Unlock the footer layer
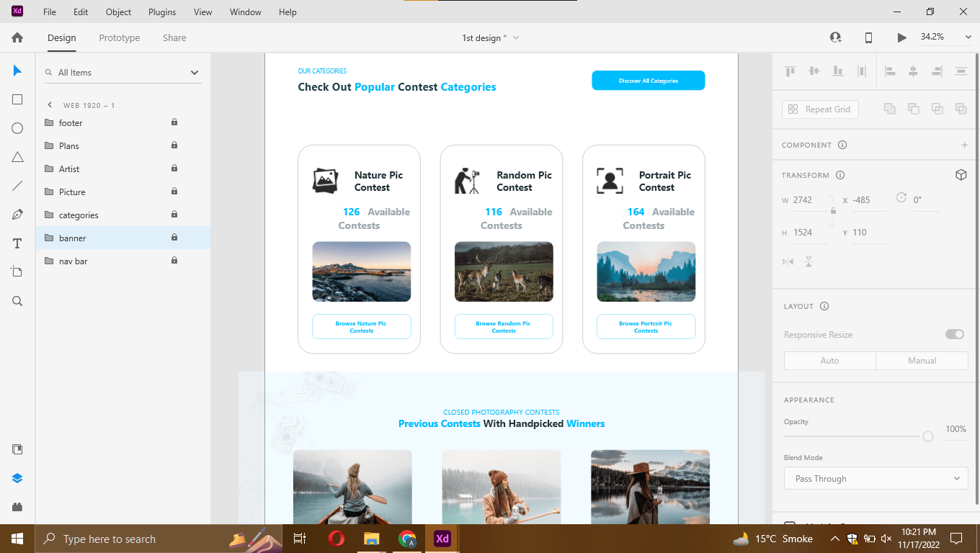The image size is (980, 553). pos(174,122)
